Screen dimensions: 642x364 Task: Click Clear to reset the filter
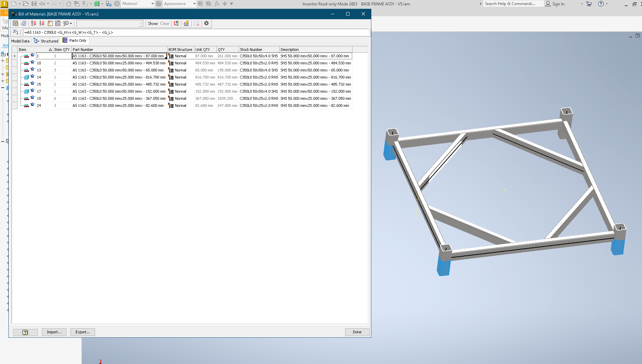tap(164, 23)
